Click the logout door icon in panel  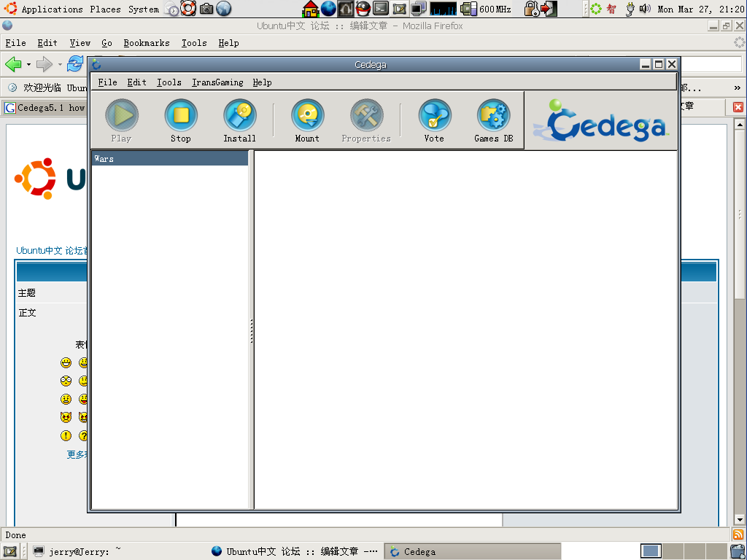tap(549, 9)
